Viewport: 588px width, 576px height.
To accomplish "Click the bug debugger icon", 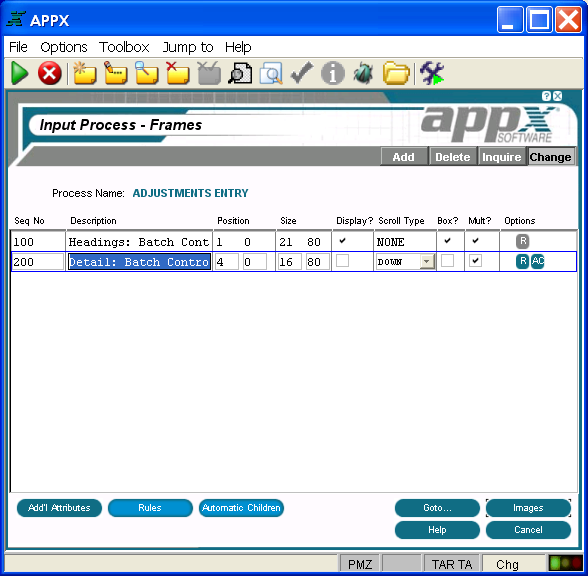I will (363, 73).
